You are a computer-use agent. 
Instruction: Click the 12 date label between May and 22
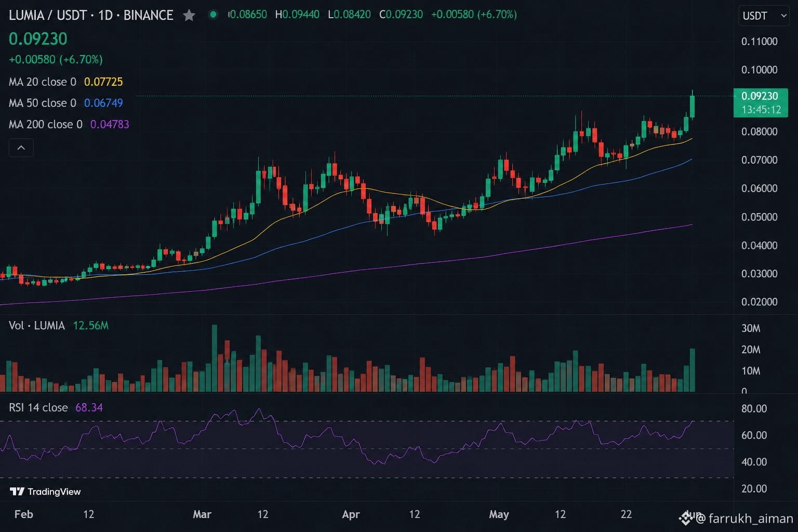click(560, 514)
